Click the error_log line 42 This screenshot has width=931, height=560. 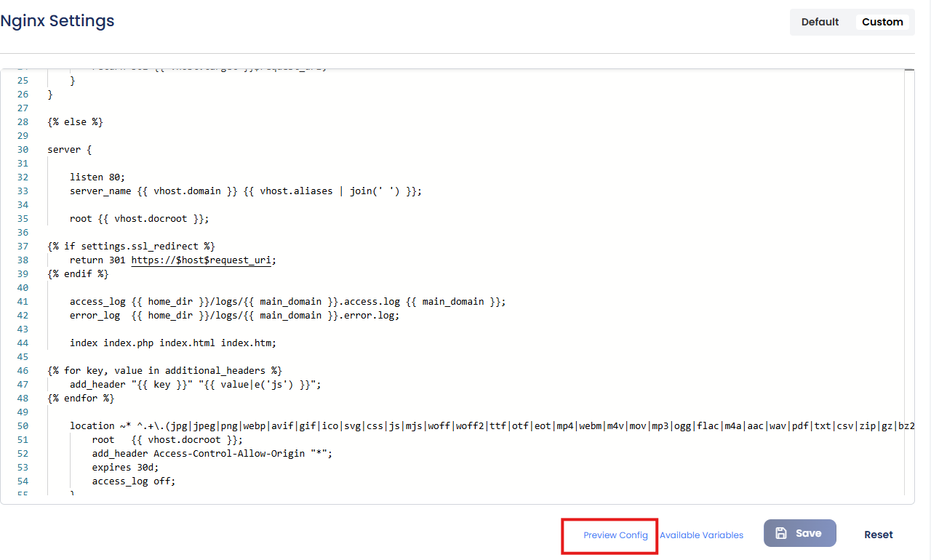(x=235, y=316)
